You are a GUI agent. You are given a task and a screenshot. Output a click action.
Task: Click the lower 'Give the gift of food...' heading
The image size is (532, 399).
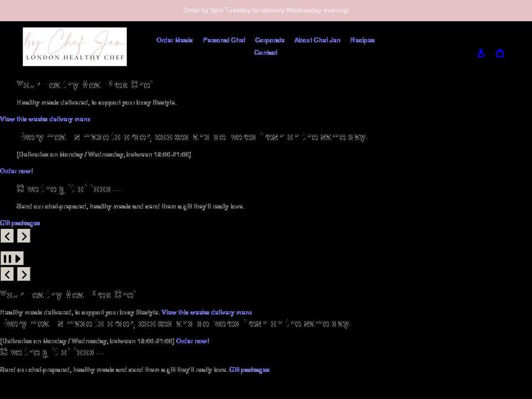coord(52,352)
